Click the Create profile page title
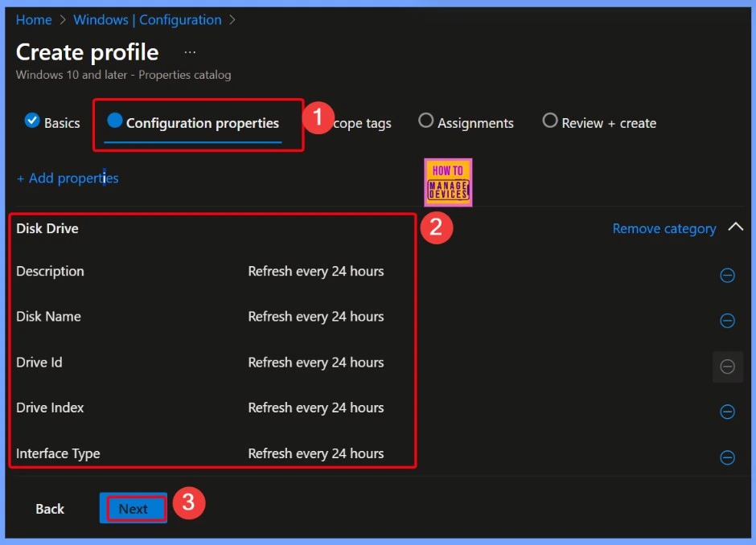 pyautogui.click(x=88, y=52)
